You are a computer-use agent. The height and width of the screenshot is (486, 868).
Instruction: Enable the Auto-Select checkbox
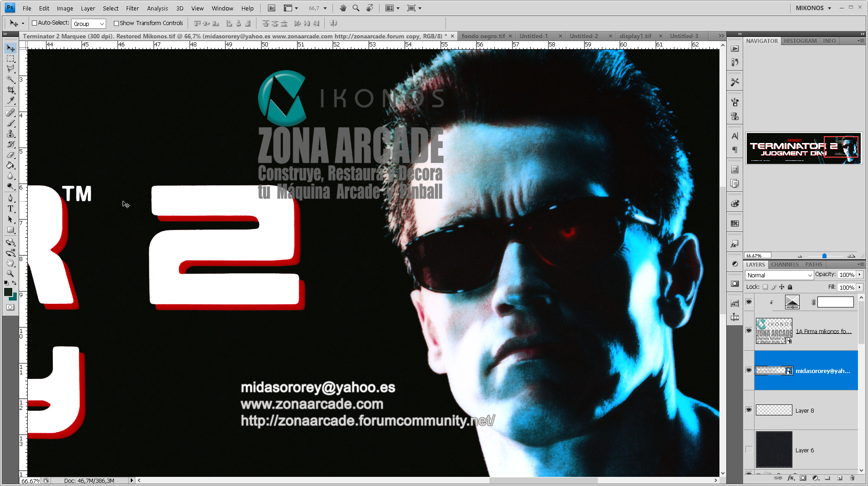34,23
